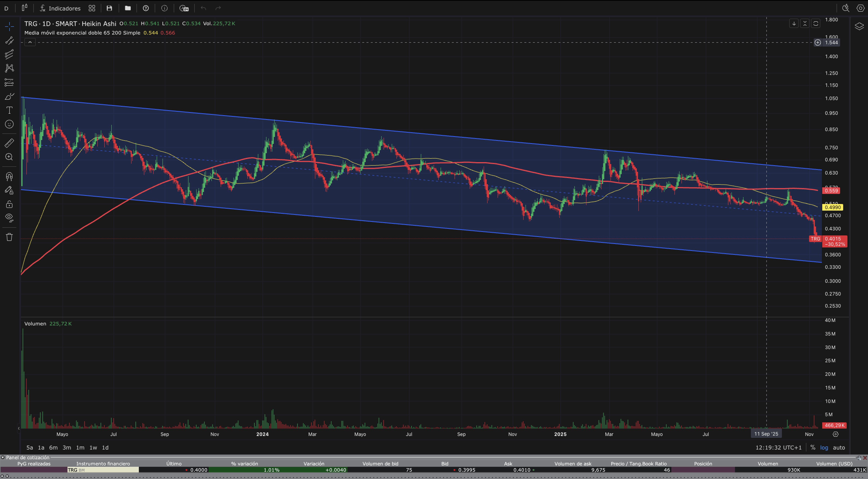The height and width of the screenshot is (479, 868).
Task: Open the D interval dropdown
Action: point(6,8)
